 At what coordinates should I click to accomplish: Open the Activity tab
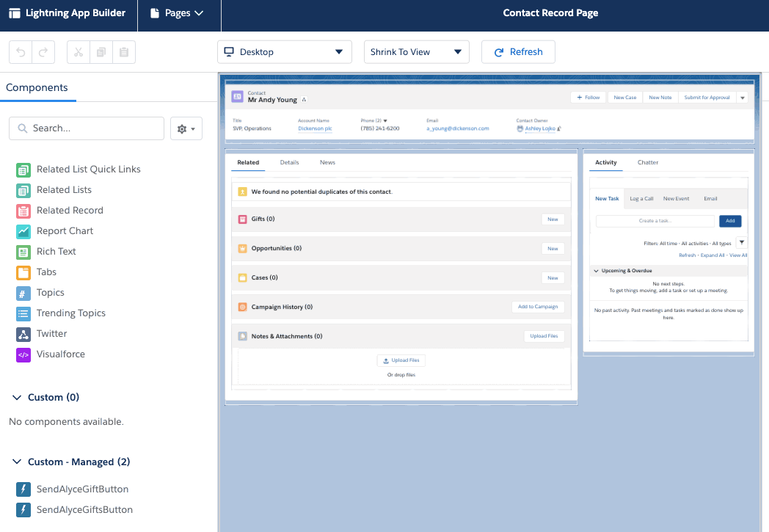pos(605,162)
